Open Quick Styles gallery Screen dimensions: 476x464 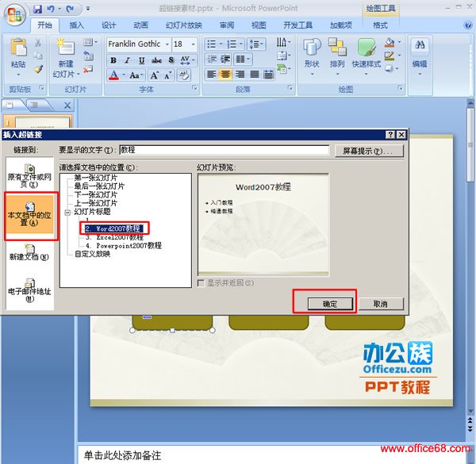[x=366, y=56]
